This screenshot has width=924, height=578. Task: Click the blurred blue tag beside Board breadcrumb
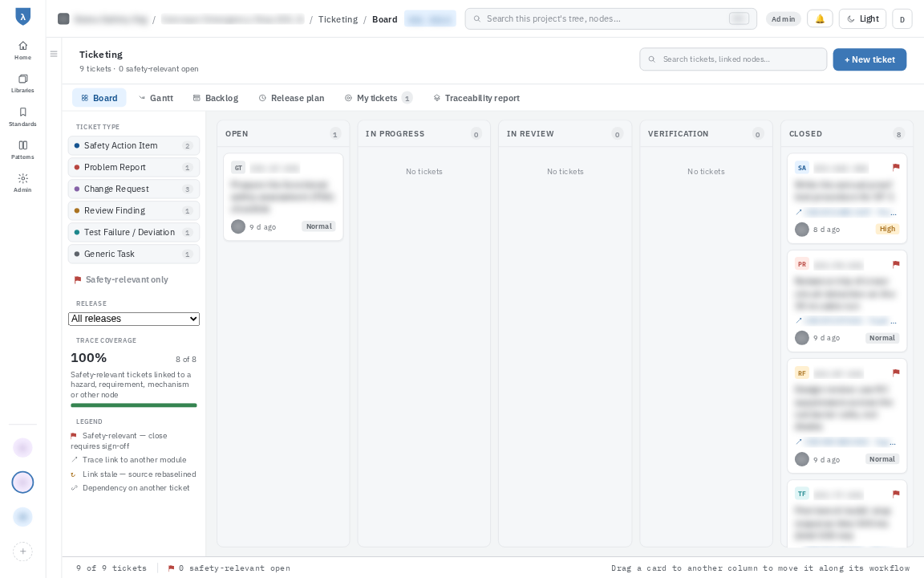(430, 19)
